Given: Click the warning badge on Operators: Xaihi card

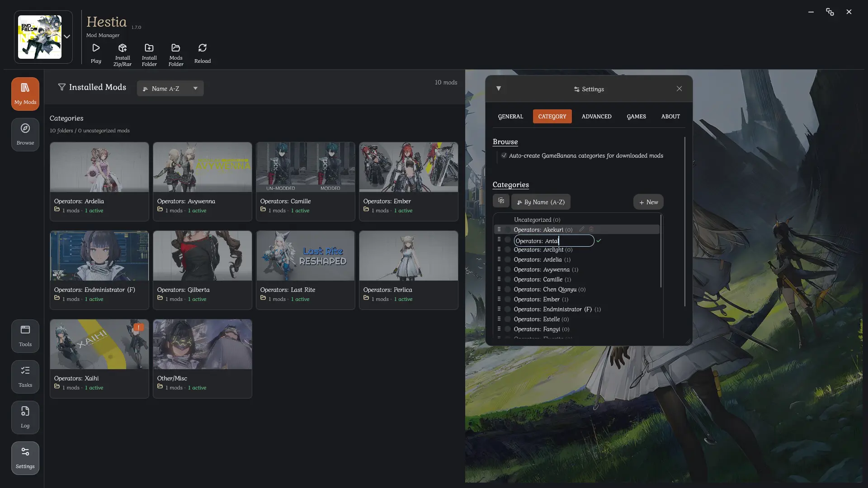Looking at the screenshot, I should 139,327.
